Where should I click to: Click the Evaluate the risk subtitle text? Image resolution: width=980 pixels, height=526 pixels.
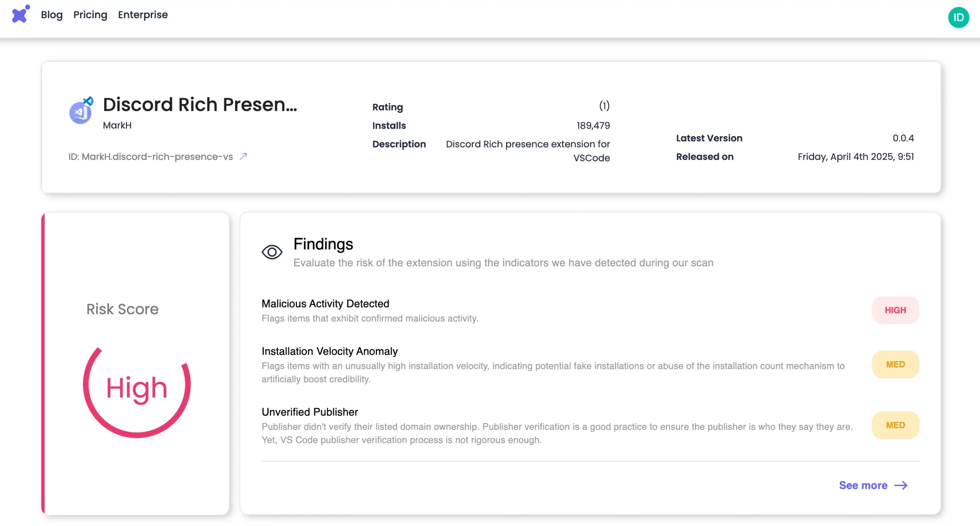[x=503, y=263]
